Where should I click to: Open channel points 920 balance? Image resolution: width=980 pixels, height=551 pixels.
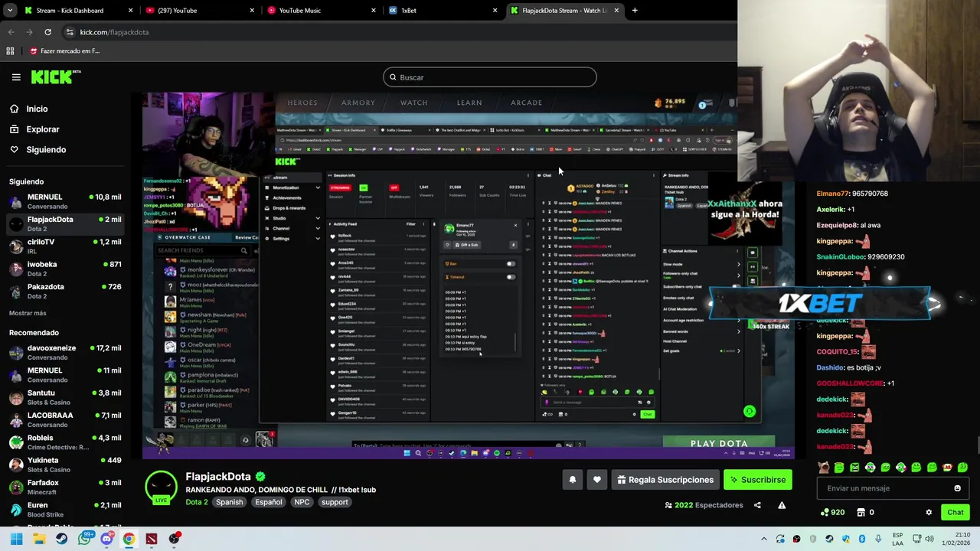tap(832, 513)
